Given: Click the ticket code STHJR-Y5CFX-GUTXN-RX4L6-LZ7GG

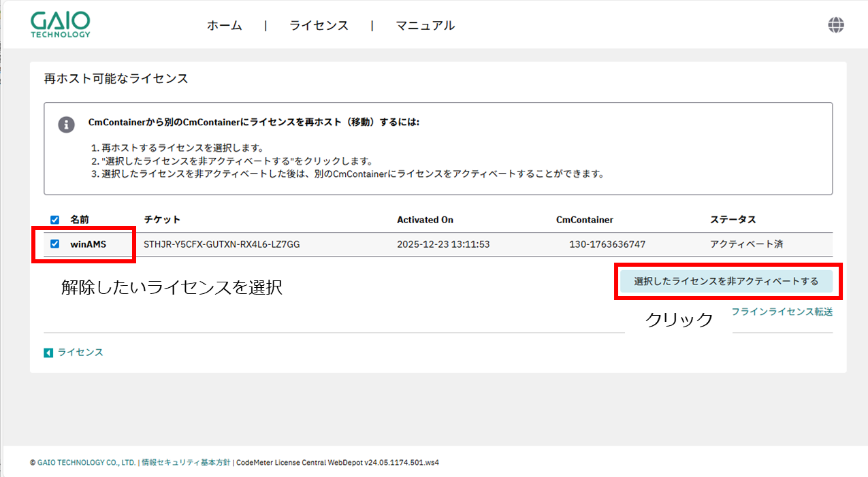Looking at the screenshot, I should pyautogui.click(x=221, y=244).
